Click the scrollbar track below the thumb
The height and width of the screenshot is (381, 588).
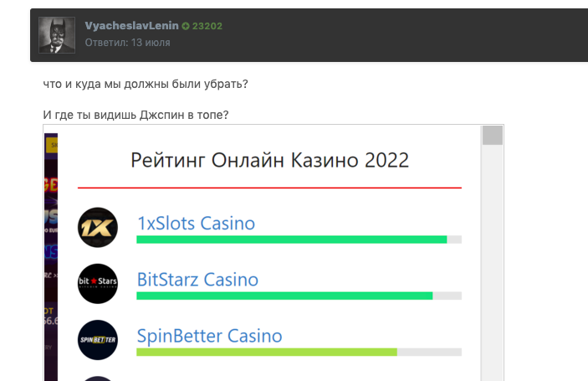click(493, 268)
